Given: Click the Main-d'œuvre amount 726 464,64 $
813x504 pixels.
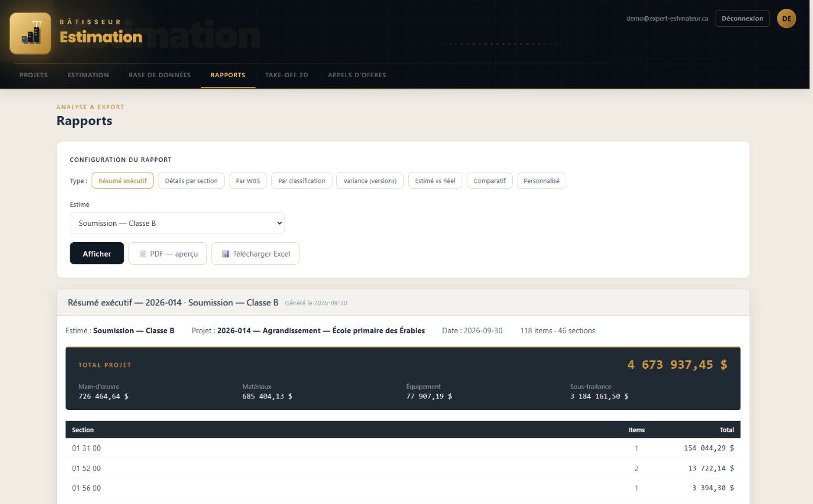Looking at the screenshot, I should tap(103, 396).
